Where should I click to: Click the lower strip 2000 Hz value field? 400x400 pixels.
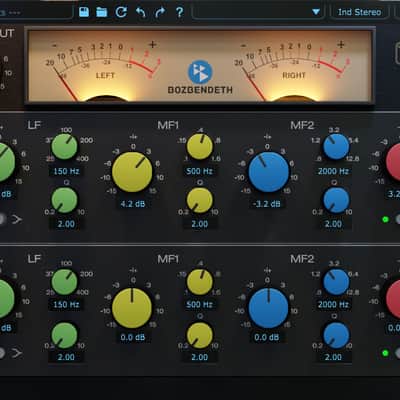[x=333, y=304]
